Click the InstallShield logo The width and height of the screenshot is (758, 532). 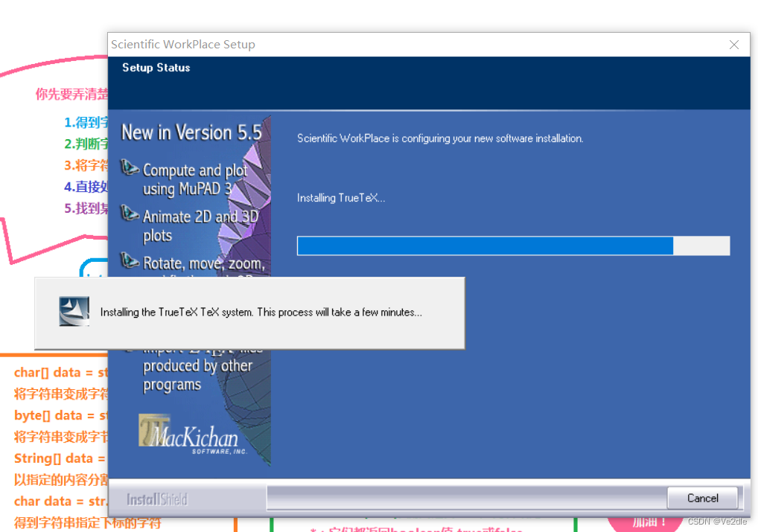156,499
